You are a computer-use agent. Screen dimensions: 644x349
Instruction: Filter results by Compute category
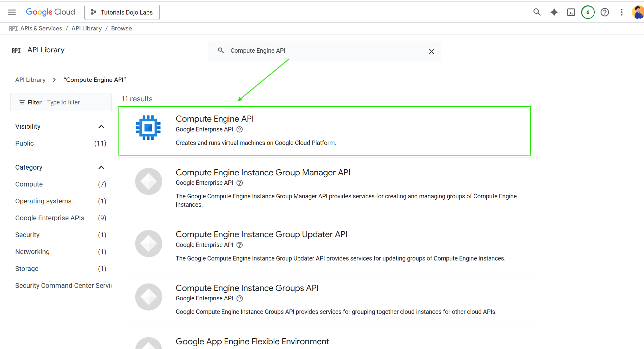tap(29, 184)
